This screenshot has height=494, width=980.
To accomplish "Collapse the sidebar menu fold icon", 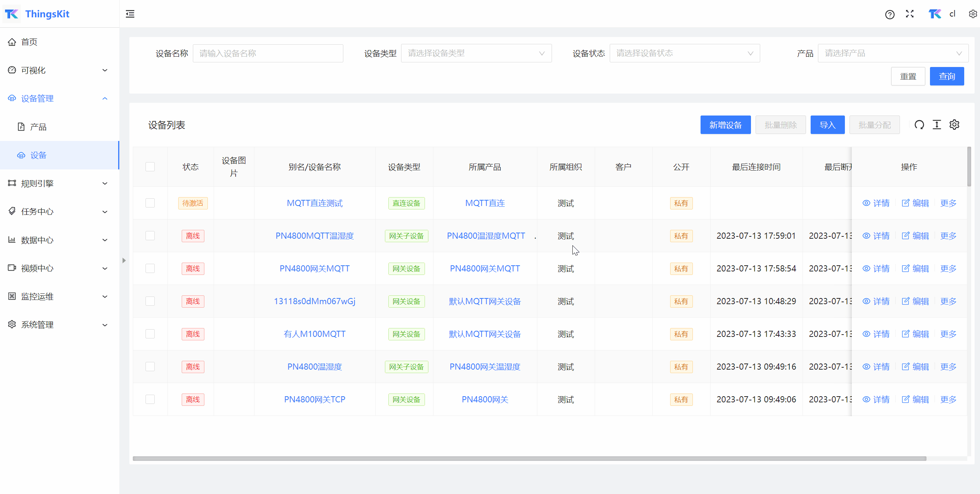I will (130, 14).
